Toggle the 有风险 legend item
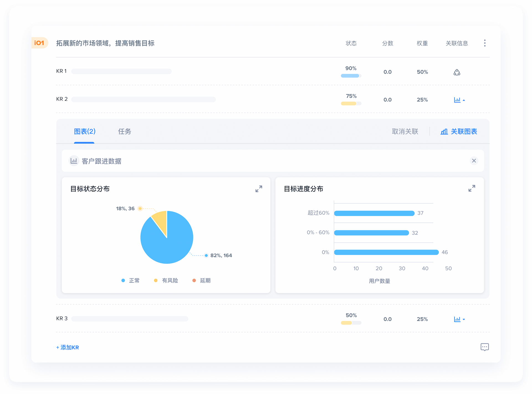 166,281
